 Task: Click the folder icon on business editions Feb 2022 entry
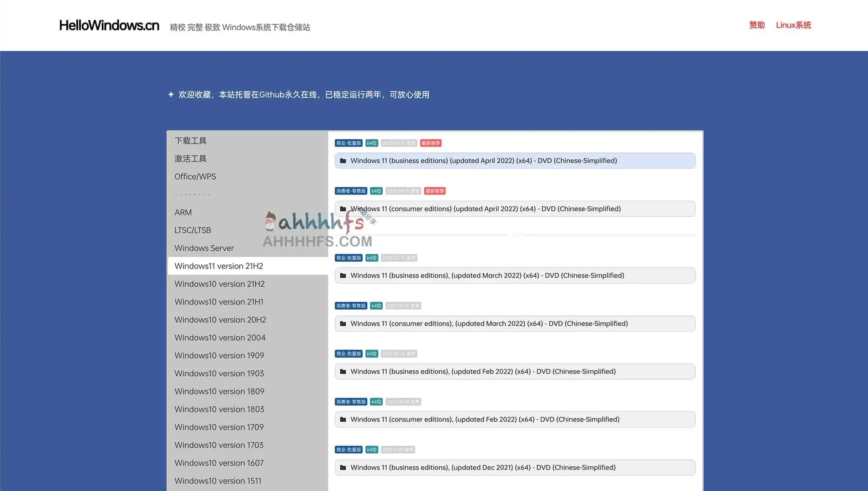343,371
